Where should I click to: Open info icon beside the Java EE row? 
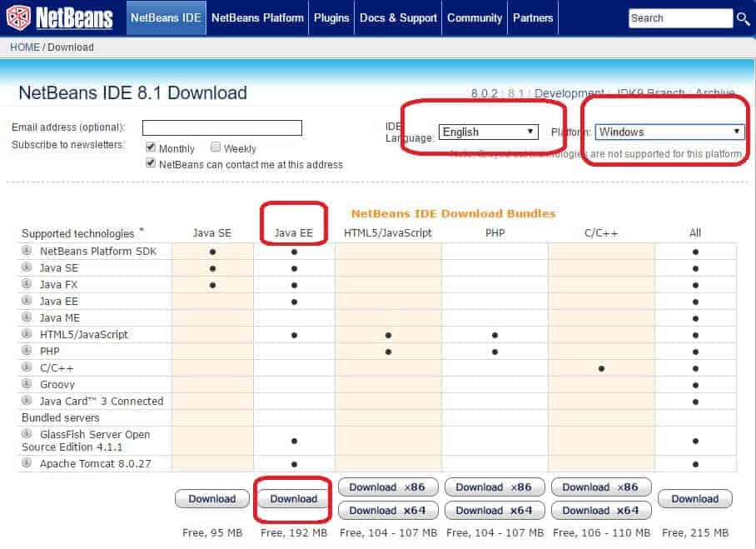27,301
